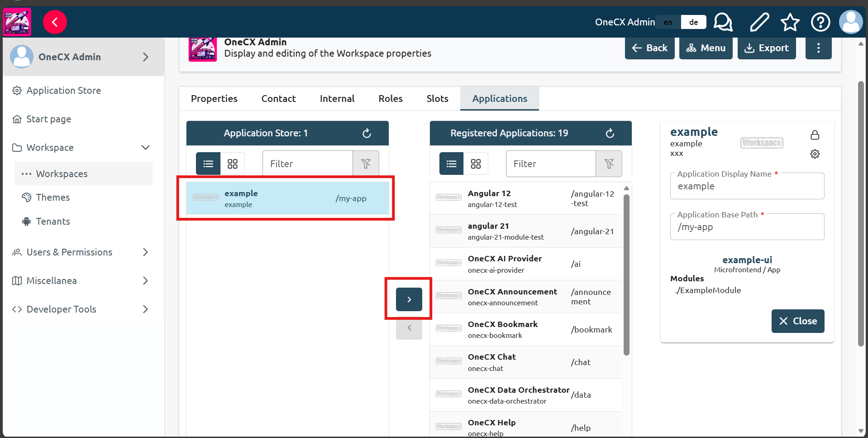Open the gear settings icon on the example panel
Viewport: 868px width, 438px height.
pos(815,154)
